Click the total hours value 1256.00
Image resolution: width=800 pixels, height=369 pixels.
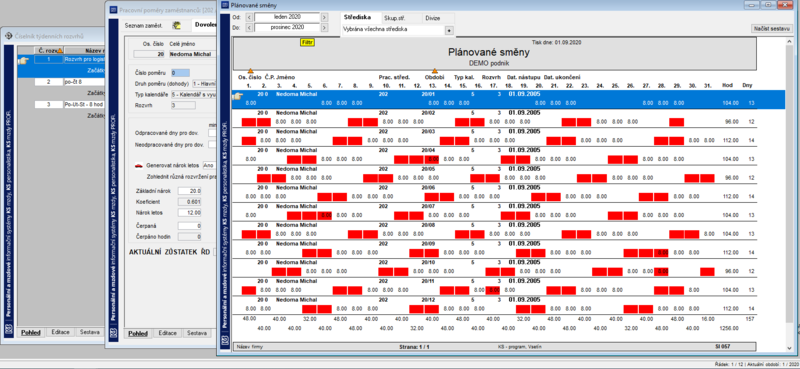coord(730,328)
